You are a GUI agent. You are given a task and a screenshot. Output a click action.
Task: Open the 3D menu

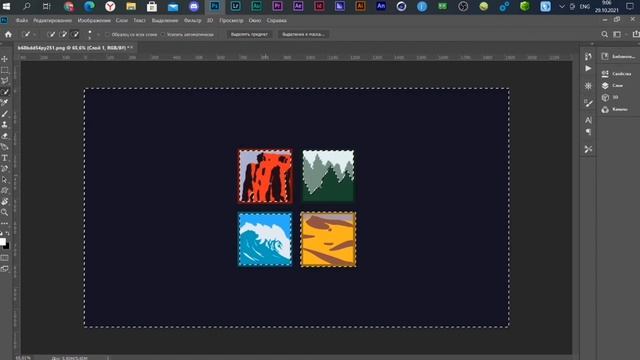210,20
